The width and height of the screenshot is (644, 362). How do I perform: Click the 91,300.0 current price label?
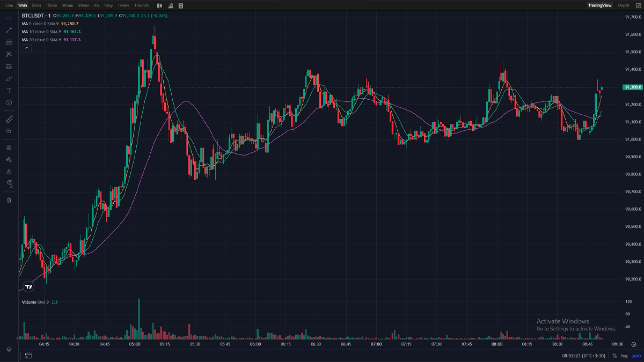pos(632,87)
